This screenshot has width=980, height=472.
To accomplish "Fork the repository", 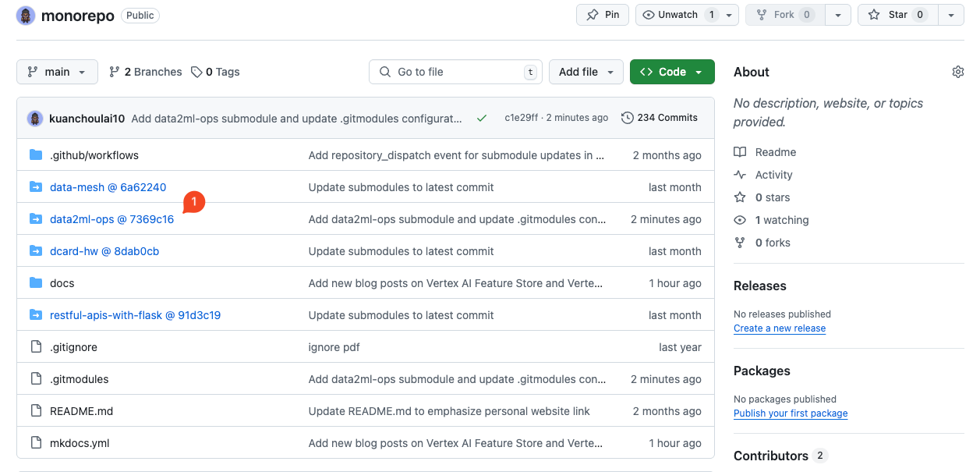I will pos(784,15).
